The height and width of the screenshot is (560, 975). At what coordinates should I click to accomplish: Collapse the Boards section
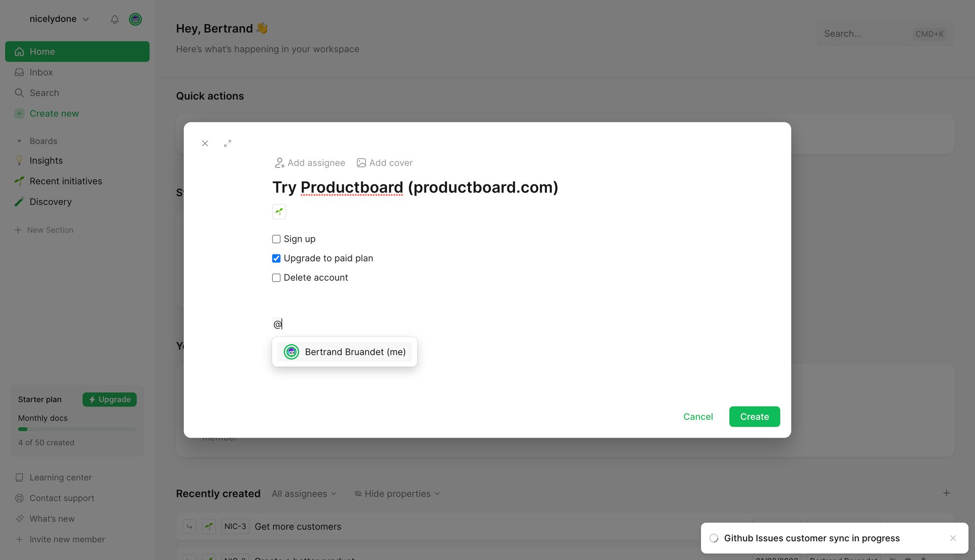point(19,141)
